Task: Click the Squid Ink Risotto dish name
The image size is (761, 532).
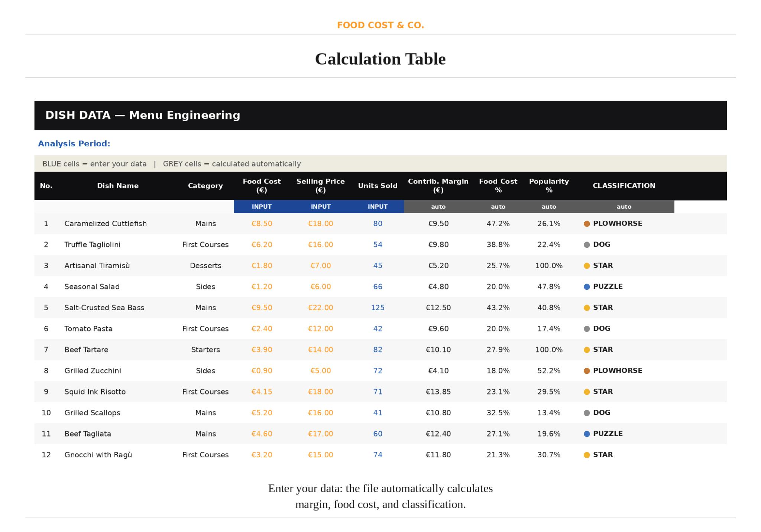Action: pos(95,392)
